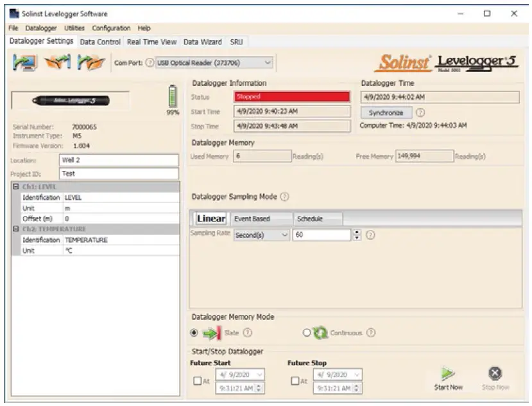Collapse the Ch1: LEVEL section
Screen dimensions: 532x406
click(x=15, y=186)
